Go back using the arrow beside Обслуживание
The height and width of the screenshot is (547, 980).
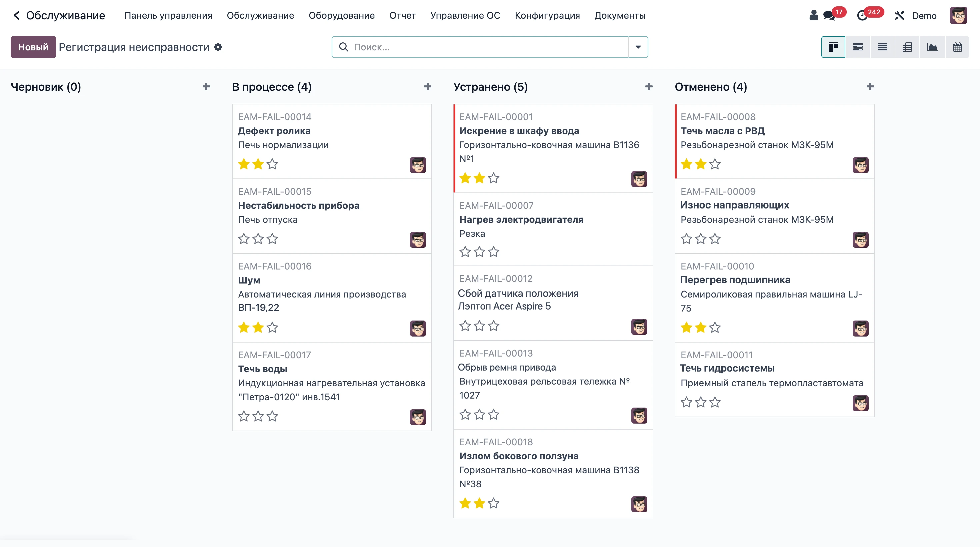click(x=16, y=16)
